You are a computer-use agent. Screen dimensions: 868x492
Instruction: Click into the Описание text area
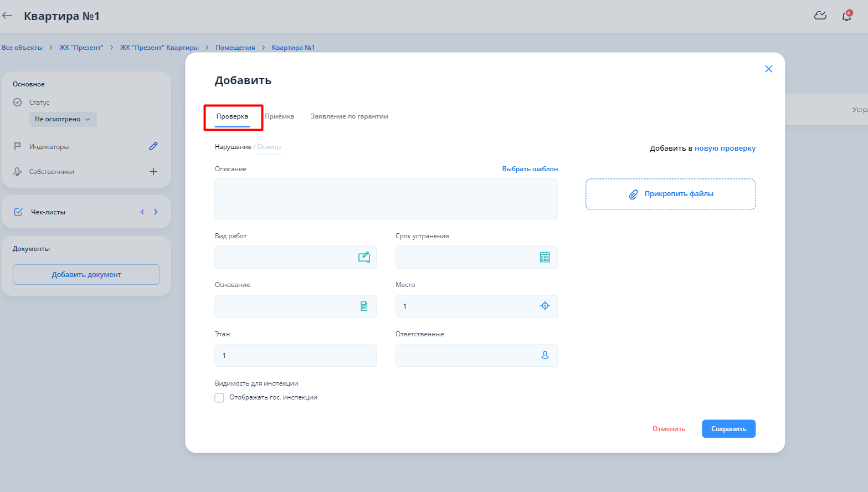(x=386, y=199)
